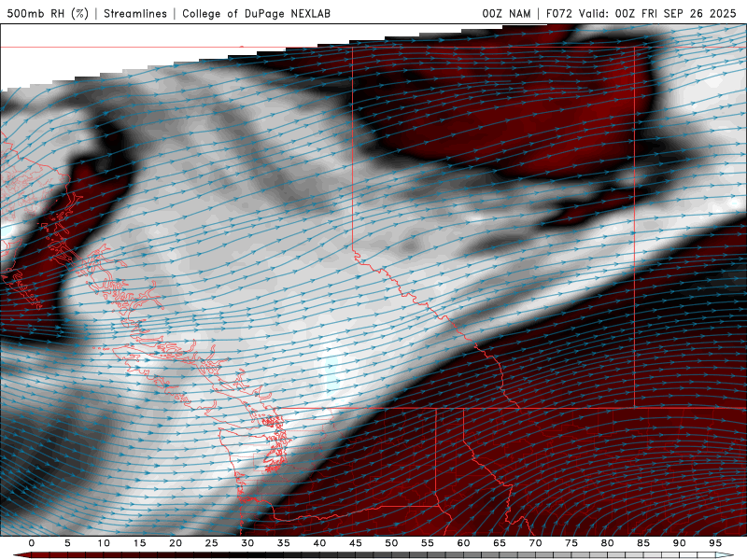Viewport: 747px width, 560px height.
Task: Click the color scale label '25'
Action: click(x=212, y=543)
